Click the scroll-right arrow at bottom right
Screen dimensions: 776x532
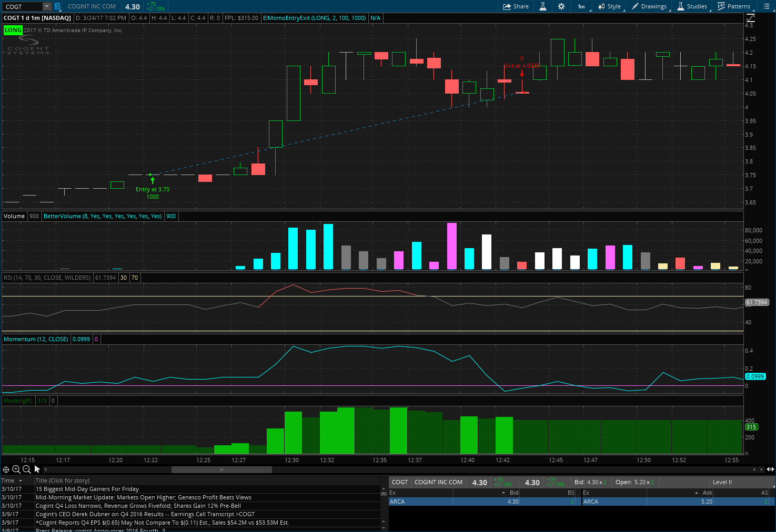[761, 469]
